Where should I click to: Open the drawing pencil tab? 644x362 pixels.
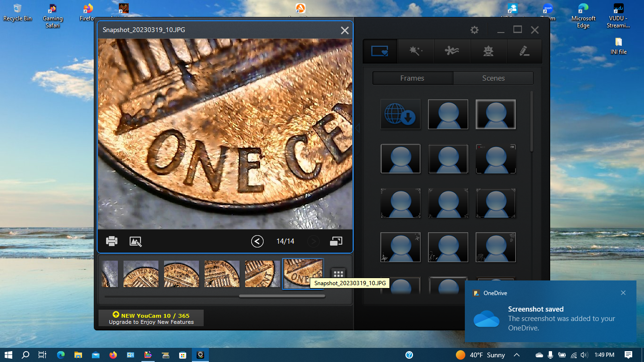coord(524,51)
